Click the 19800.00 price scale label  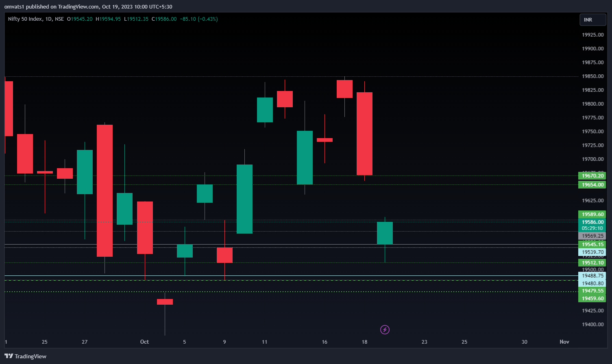tap(592, 104)
